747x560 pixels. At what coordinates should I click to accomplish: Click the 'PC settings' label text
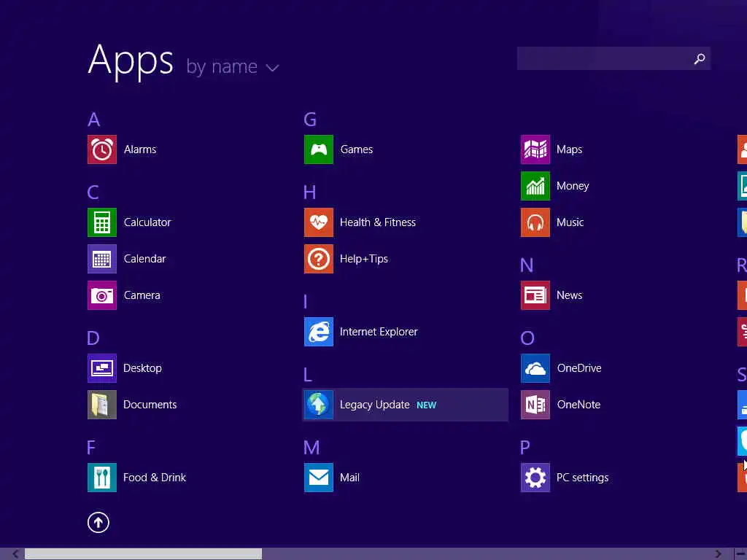(x=583, y=478)
